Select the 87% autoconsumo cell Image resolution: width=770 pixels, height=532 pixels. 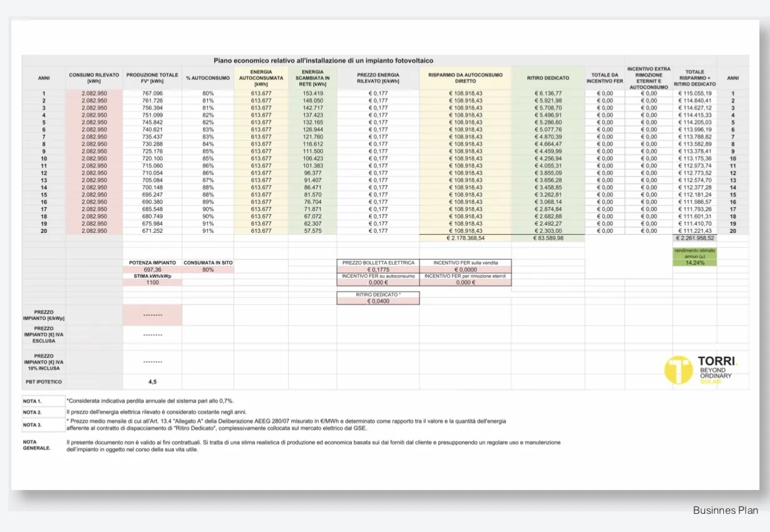click(208, 180)
